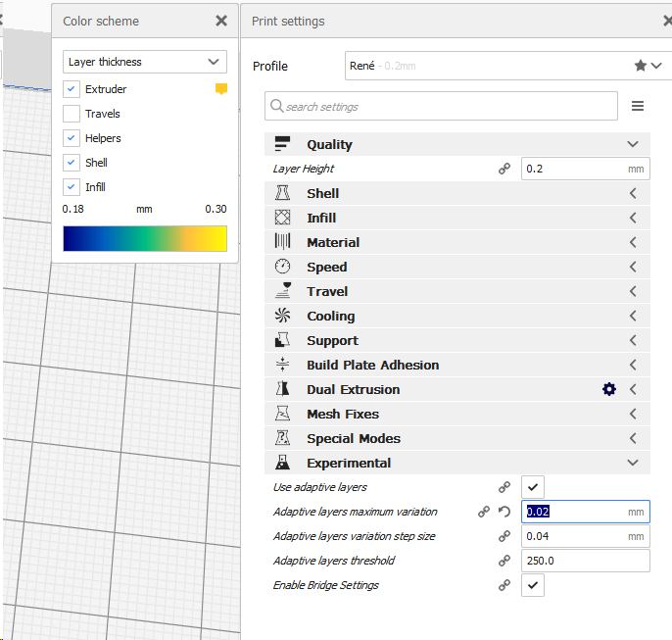Click the Cooling fan icon
Viewport: 672px width, 640px height.
pyautogui.click(x=282, y=316)
